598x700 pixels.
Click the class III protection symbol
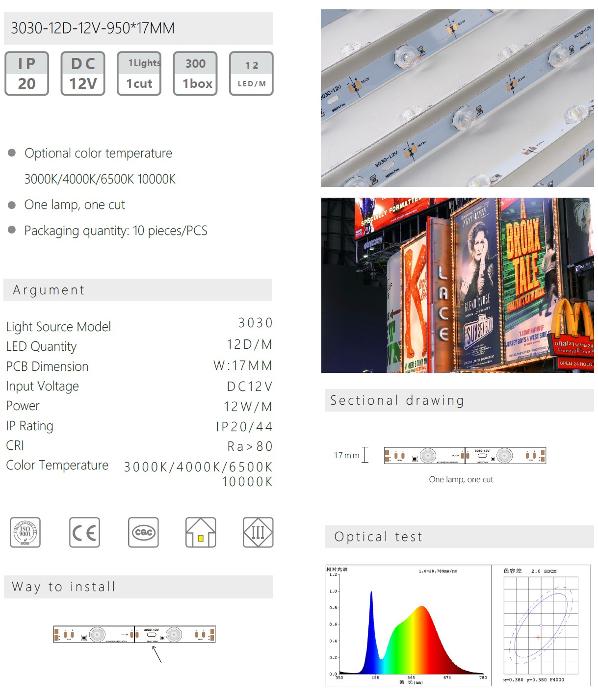[258, 532]
